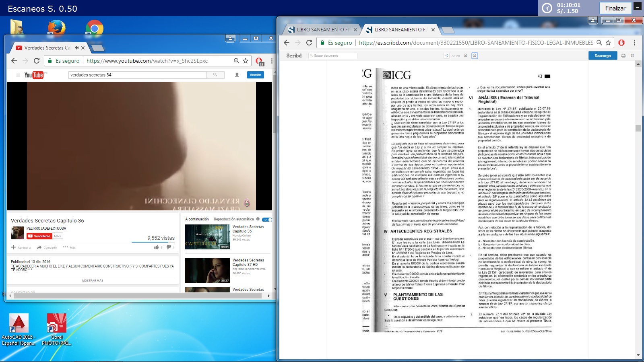Mute the Verdades Secretas tab audio icon
This screenshot has width=644, height=362.
(76, 48)
